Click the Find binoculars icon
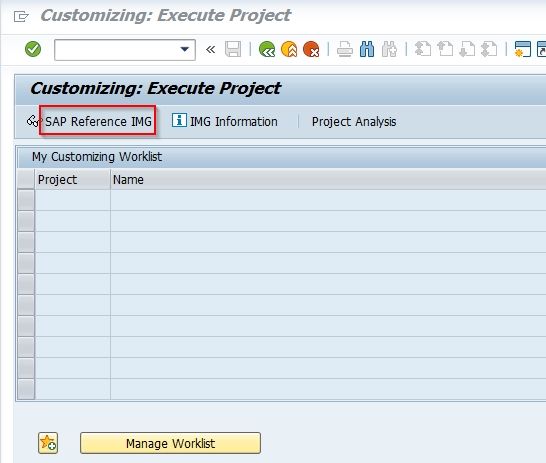 pos(367,49)
